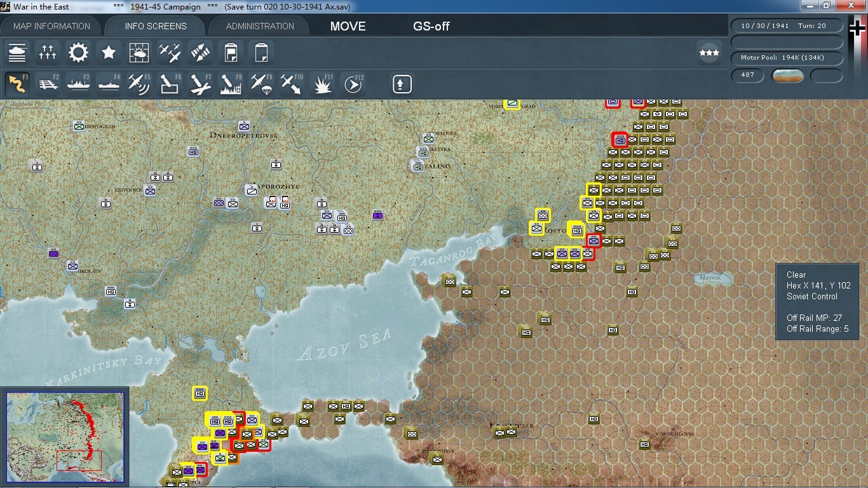Click the MOVE mode label
Viewport: 868px width, 488px height.
click(x=348, y=27)
